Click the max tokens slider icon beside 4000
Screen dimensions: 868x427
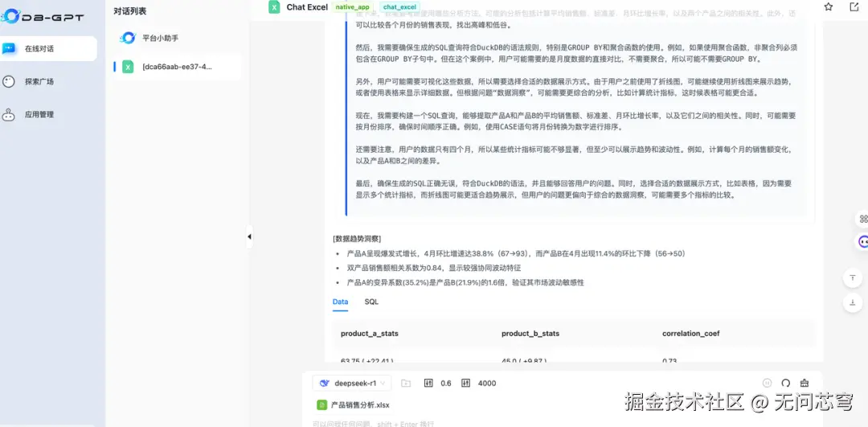tap(465, 384)
